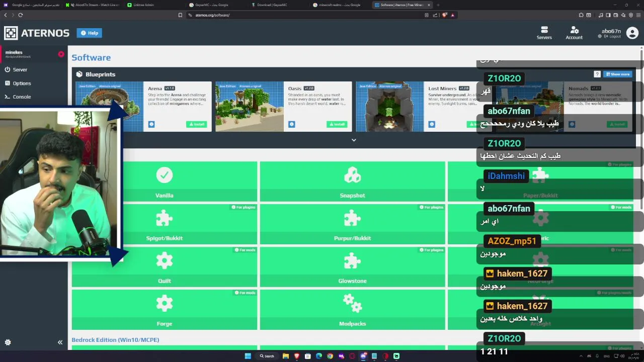The width and height of the screenshot is (644, 362).
Task: Click the Bedrock Edition (Win10/MCPE) heading
Action: [x=115, y=340]
